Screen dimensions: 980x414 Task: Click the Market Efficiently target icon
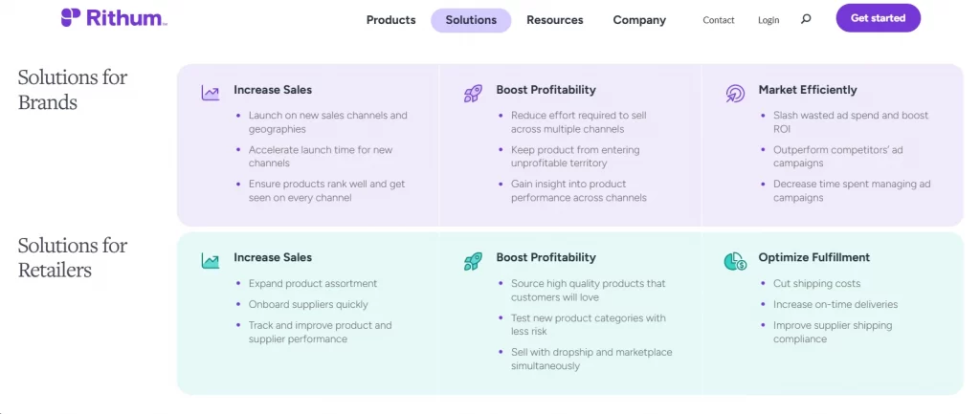pyautogui.click(x=735, y=94)
